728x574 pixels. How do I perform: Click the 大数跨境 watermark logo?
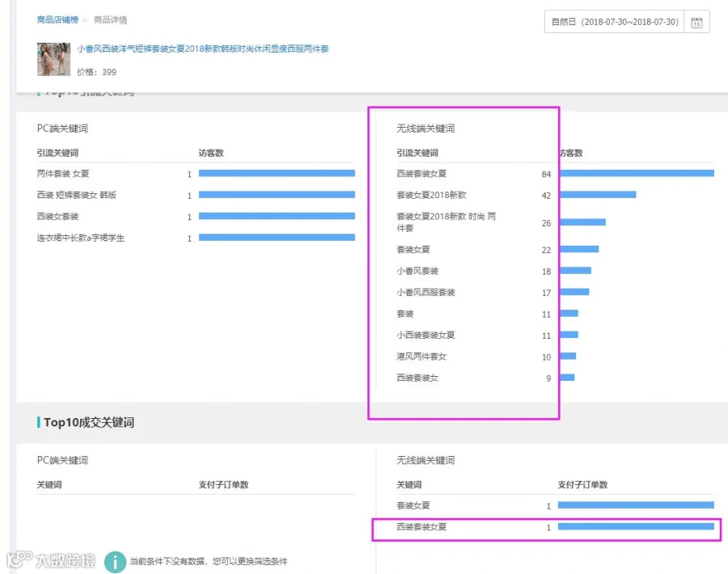point(52,560)
